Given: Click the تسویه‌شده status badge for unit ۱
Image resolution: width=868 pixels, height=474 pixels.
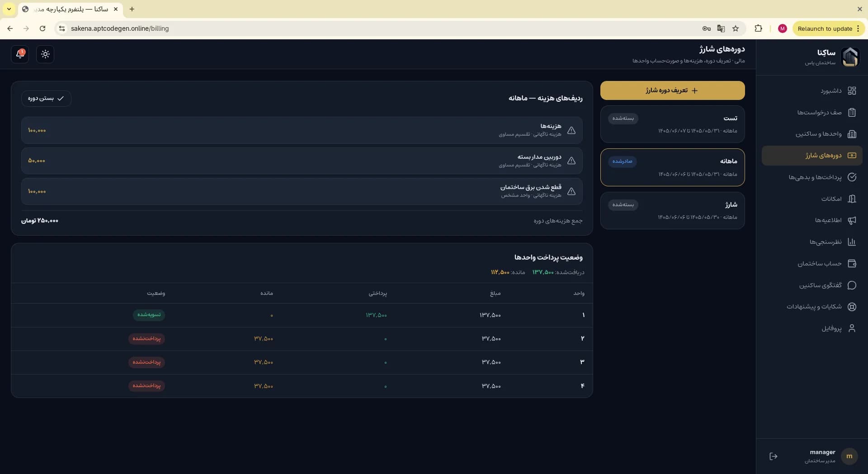Looking at the screenshot, I should point(149,315).
